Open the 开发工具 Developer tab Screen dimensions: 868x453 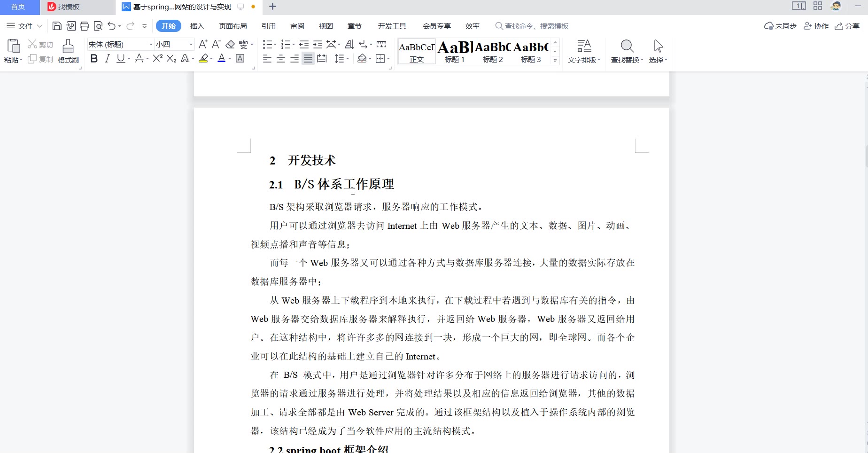(x=392, y=26)
